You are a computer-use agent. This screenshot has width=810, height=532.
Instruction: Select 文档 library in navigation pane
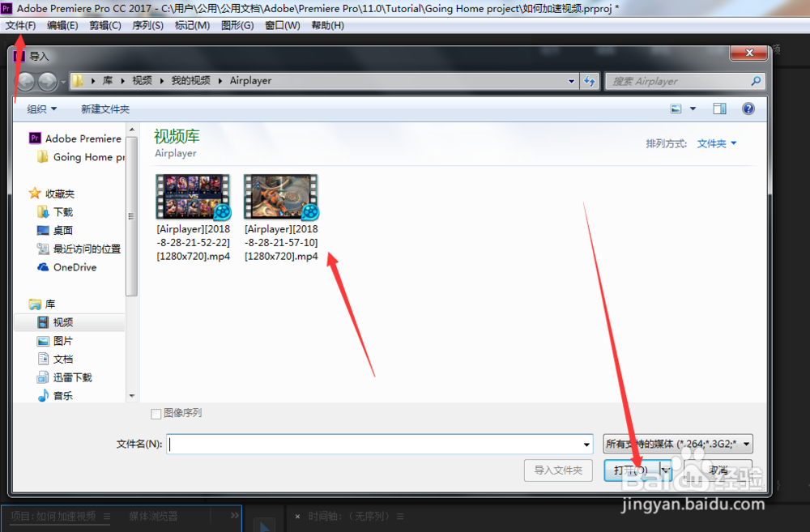tap(55, 359)
